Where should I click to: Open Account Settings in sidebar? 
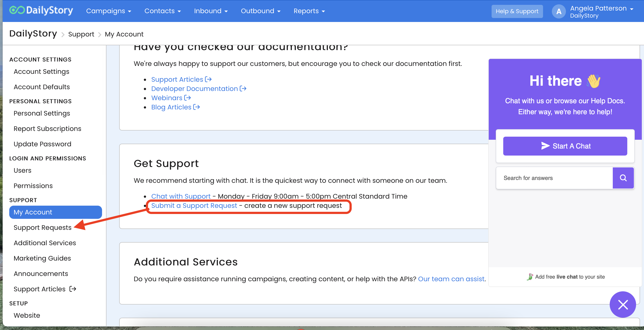point(41,72)
